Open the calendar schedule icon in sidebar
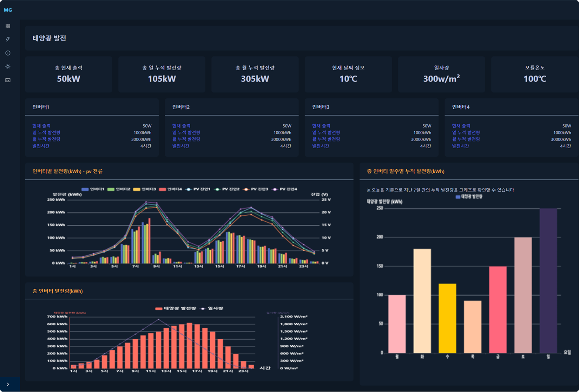The width and height of the screenshot is (579, 392). click(8, 80)
